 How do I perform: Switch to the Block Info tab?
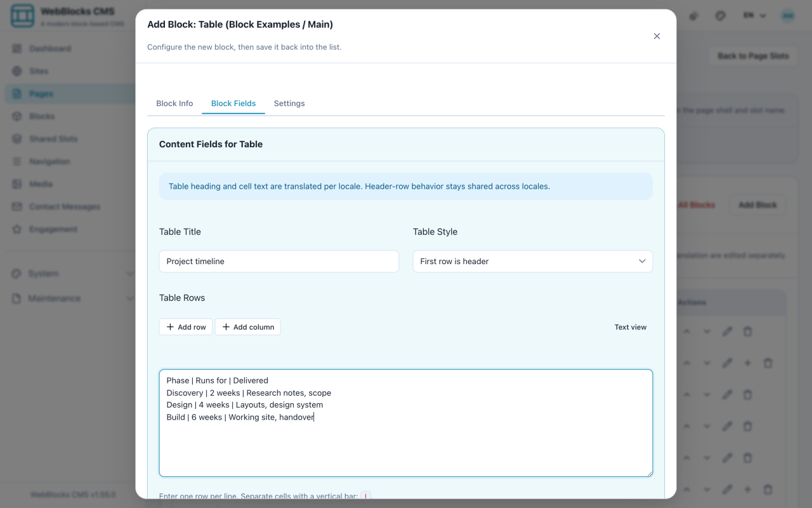point(174,104)
